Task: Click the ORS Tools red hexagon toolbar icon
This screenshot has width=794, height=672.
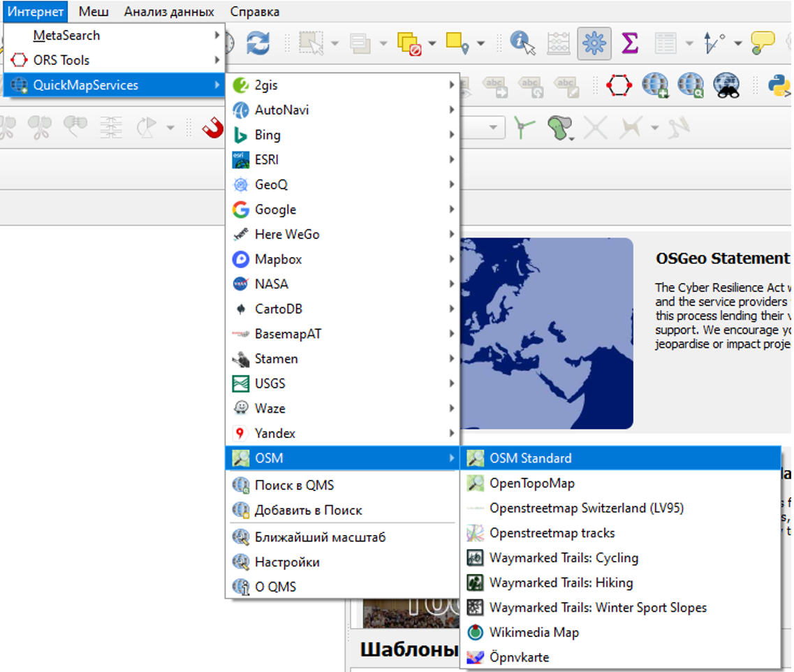Action: tap(619, 85)
